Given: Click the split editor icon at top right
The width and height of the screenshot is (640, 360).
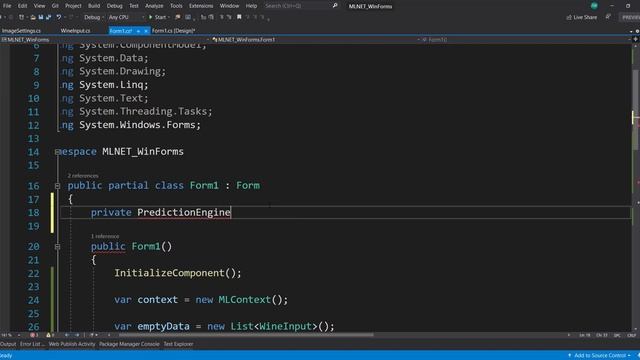Looking at the screenshot, I should click(x=635, y=39).
